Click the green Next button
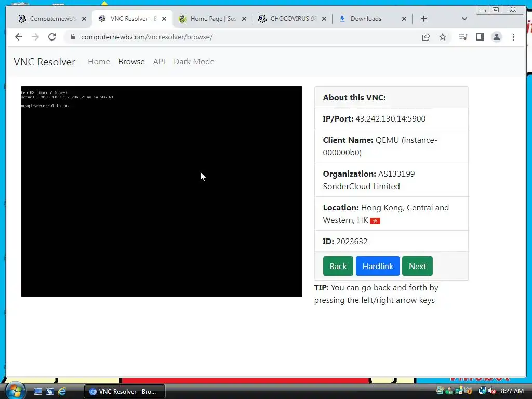532x399 pixels. point(417,266)
